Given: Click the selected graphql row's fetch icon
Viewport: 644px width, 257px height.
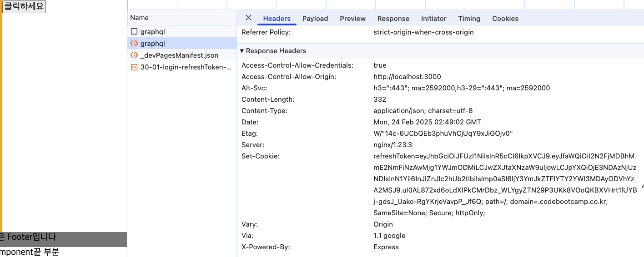Looking at the screenshot, I should [x=134, y=44].
